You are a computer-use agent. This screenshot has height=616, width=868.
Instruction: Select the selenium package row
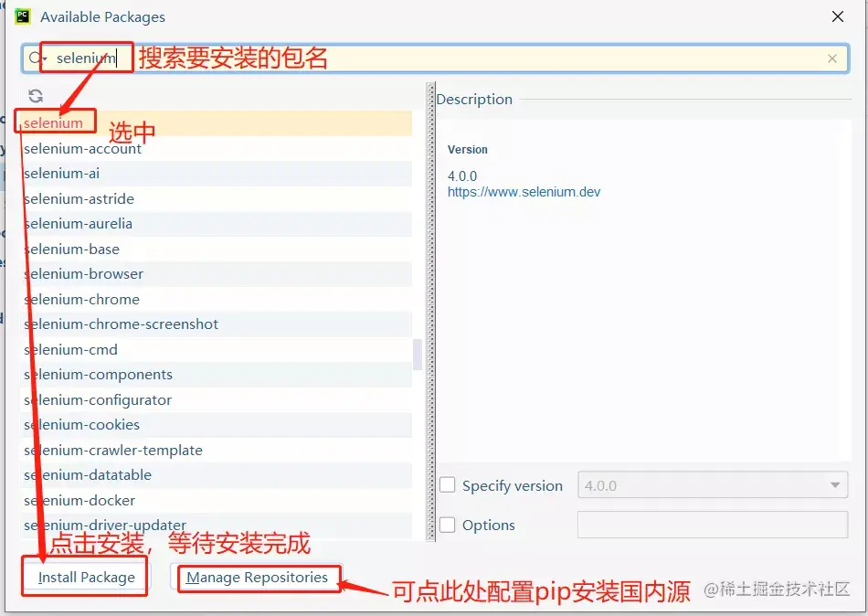[x=217, y=123]
